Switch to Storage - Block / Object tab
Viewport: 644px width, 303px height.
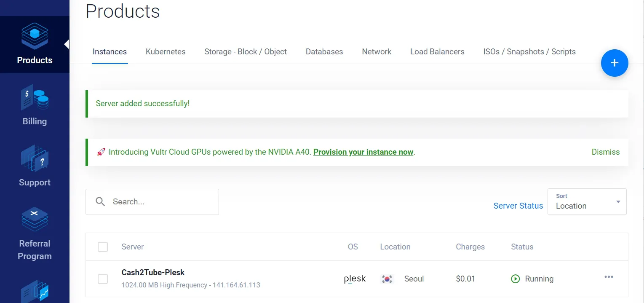tap(246, 52)
